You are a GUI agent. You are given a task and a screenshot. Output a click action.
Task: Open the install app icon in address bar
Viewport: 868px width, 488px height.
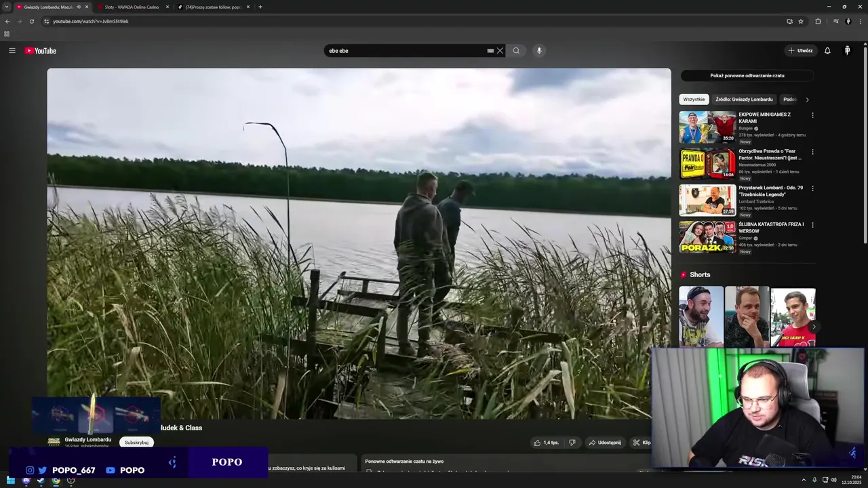click(789, 21)
